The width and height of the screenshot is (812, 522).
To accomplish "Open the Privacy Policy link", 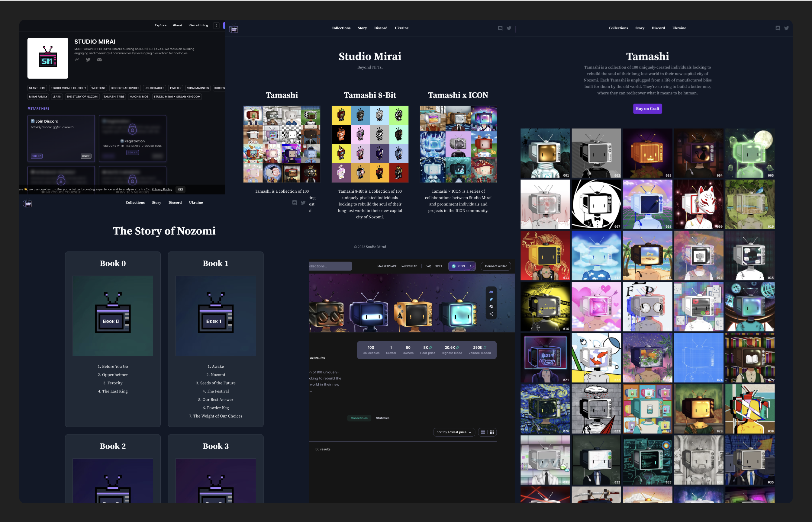I will (162, 190).
